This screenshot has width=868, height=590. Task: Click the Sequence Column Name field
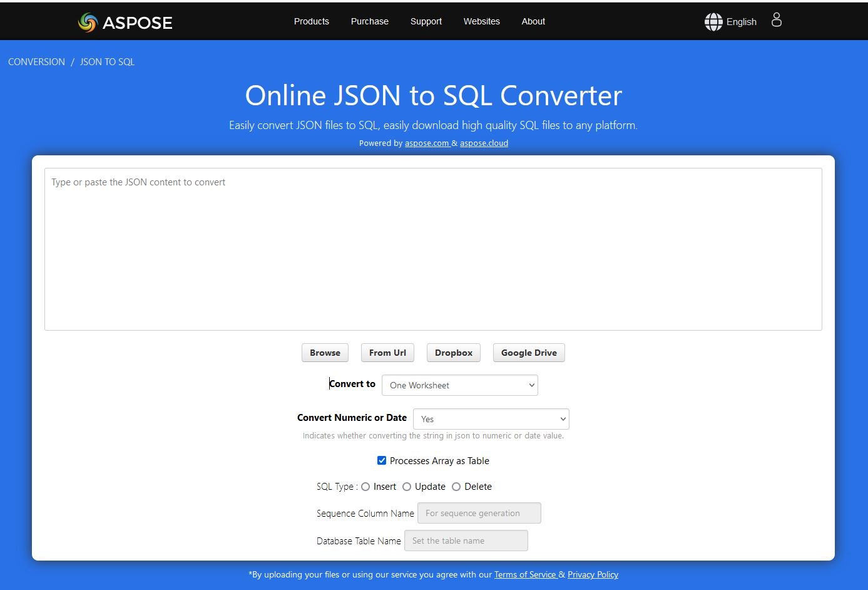coord(479,513)
